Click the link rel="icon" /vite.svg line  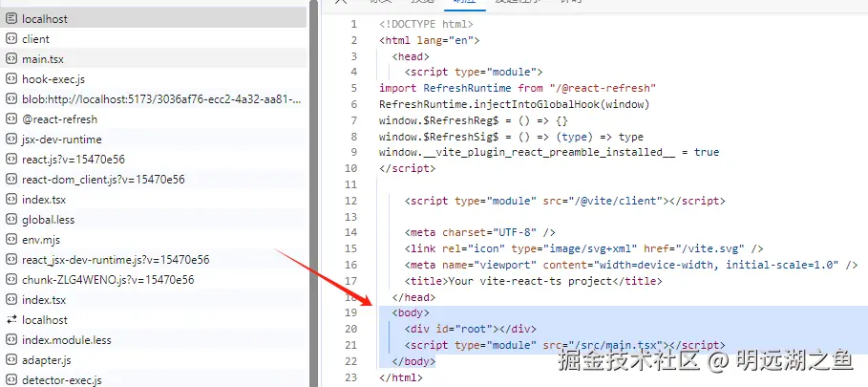tap(584, 248)
